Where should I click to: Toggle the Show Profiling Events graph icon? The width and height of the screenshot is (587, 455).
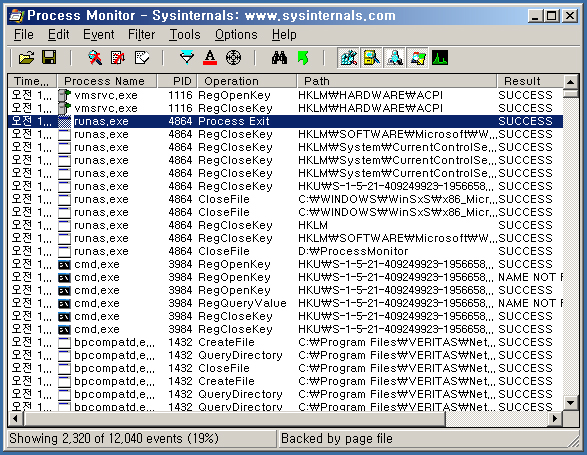(x=440, y=58)
